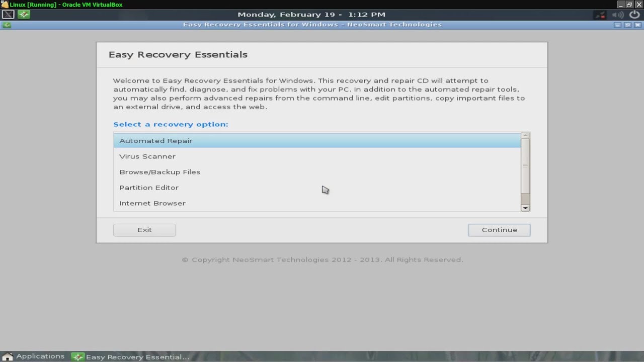Maximize the Easy Recovery Essentials inner window
644x362 pixels.
(x=627, y=25)
